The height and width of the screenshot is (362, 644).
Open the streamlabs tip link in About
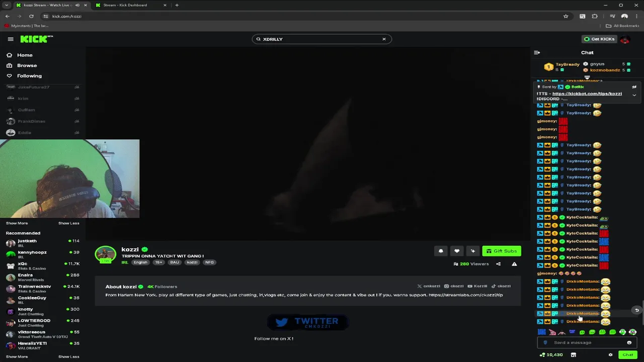pos(465,295)
